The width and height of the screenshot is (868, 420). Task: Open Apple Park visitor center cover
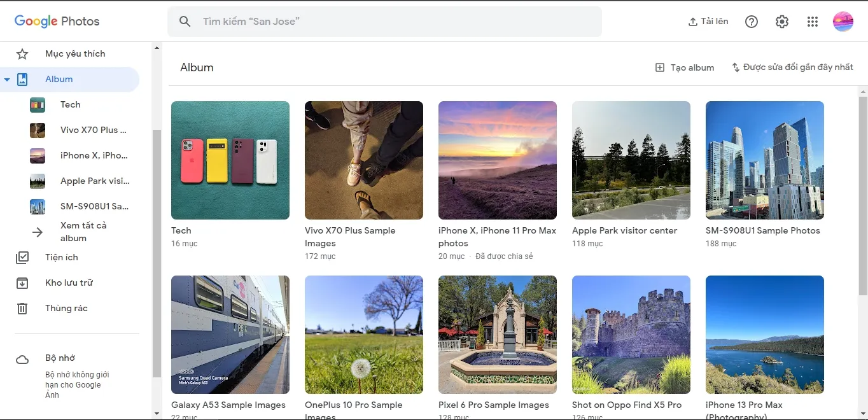(x=631, y=160)
